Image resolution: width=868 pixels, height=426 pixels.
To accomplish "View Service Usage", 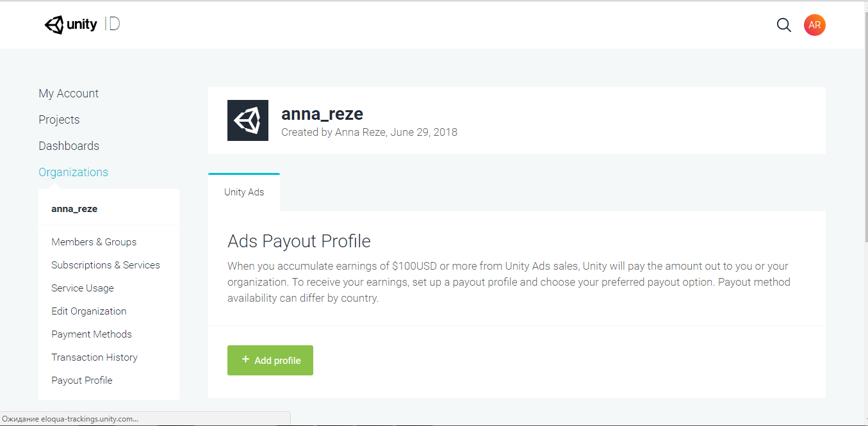I will tap(83, 288).
